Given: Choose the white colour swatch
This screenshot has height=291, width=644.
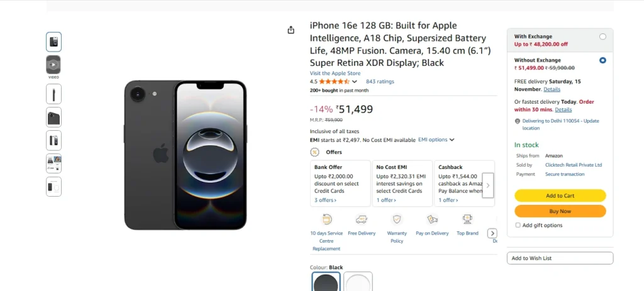Looking at the screenshot, I should click(358, 282).
